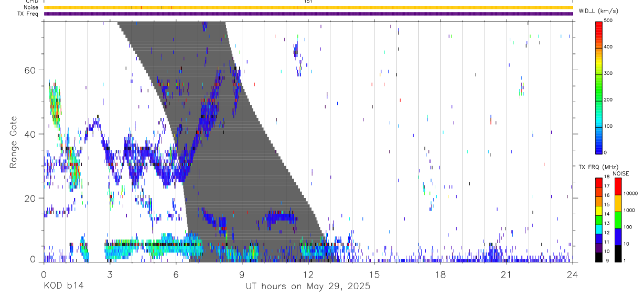Pick the cyan segment of the TX FRQ legend

(x=598, y=230)
